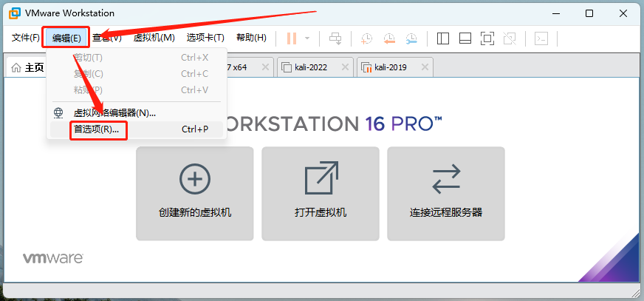Click the full screen mode icon
This screenshot has height=301, width=644.
(x=487, y=38)
